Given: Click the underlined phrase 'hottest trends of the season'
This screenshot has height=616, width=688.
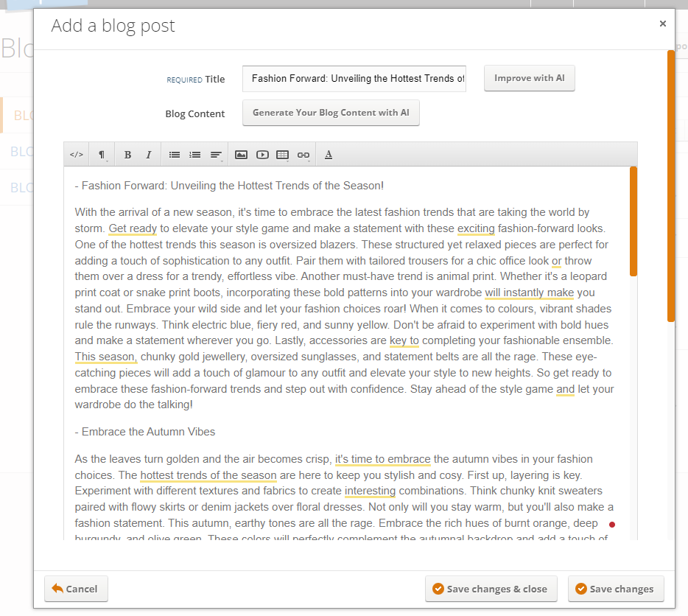Looking at the screenshot, I should [x=208, y=475].
